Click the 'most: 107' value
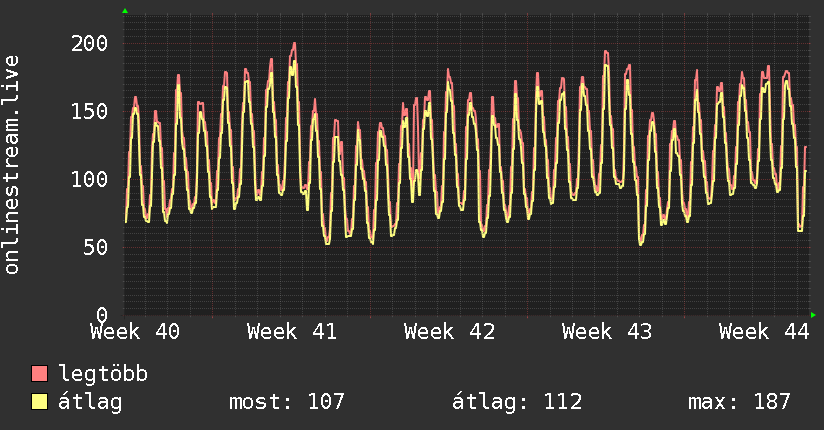This screenshot has height=430, width=824. tap(286, 402)
